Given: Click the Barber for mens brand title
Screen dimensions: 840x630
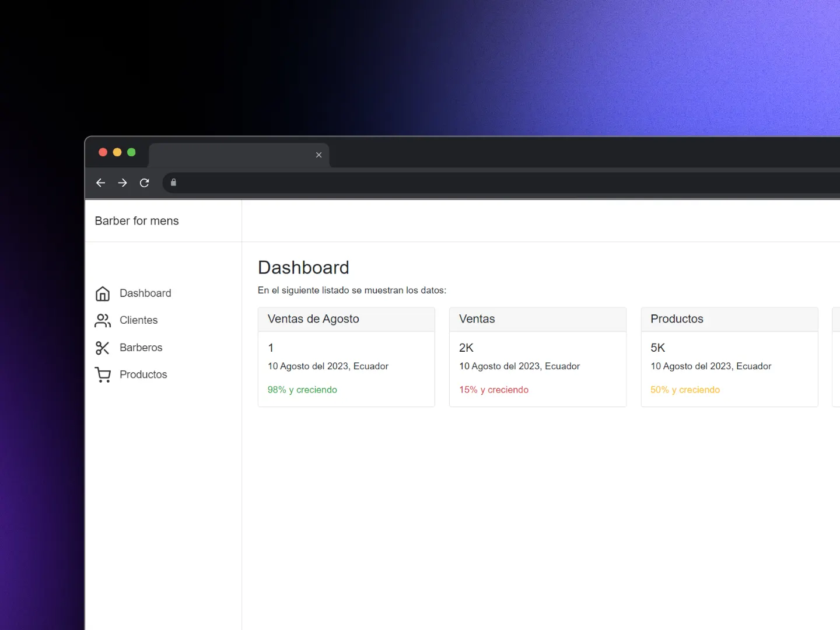Looking at the screenshot, I should tap(136, 221).
